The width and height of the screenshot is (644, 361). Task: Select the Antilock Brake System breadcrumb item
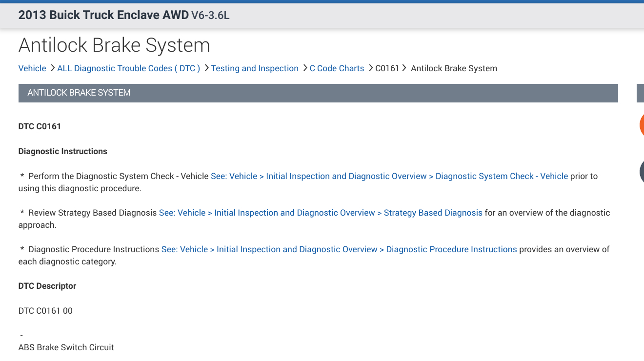[x=454, y=68]
